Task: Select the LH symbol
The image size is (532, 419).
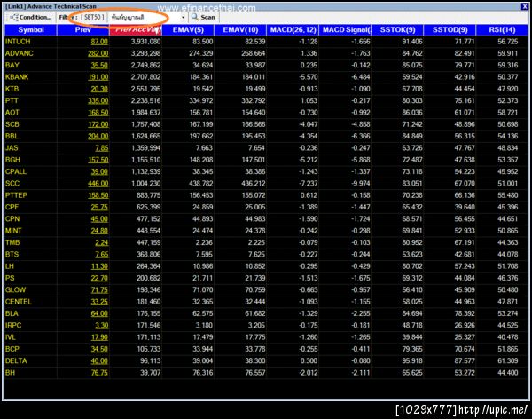Action: pos(10,266)
